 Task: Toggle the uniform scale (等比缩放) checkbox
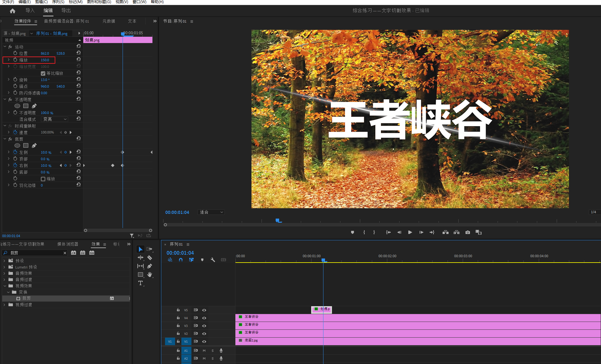pyautogui.click(x=43, y=73)
